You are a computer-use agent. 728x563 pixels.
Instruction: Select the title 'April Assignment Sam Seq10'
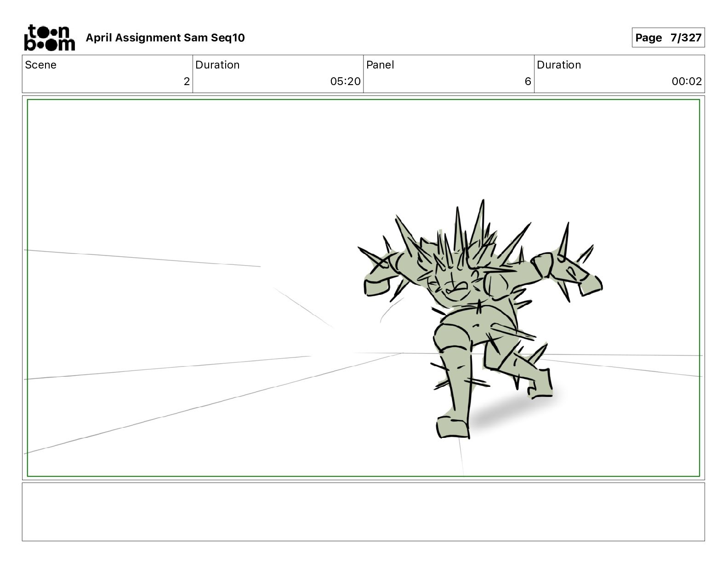(x=165, y=38)
